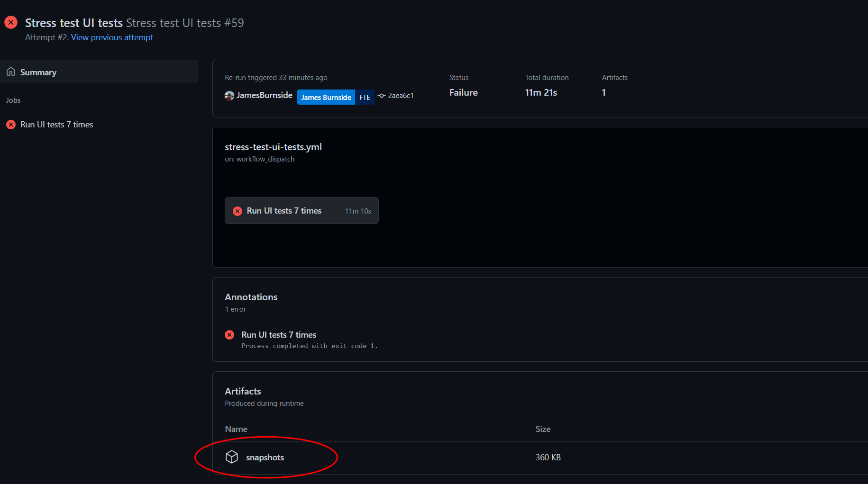This screenshot has width=868, height=484.
Task: Select the Summary tab in the sidebar
Action: [x=38, y=72]
